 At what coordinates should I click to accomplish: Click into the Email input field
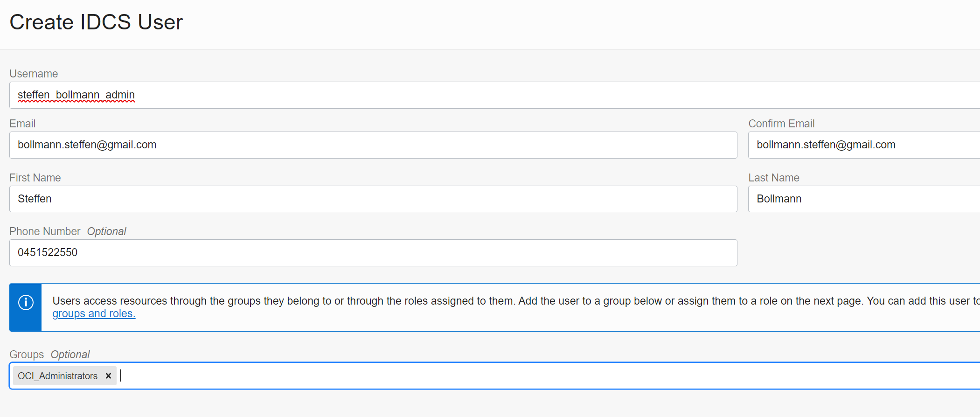coord(373,145)
